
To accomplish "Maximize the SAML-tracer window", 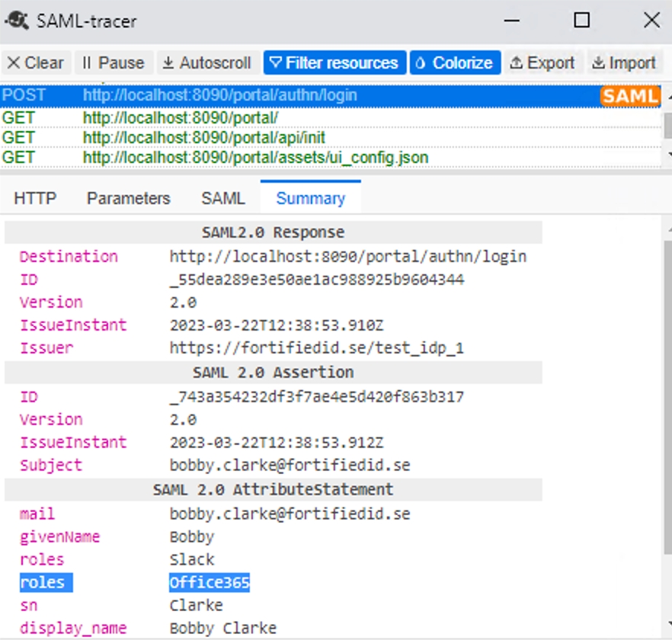I will (581, 21).
